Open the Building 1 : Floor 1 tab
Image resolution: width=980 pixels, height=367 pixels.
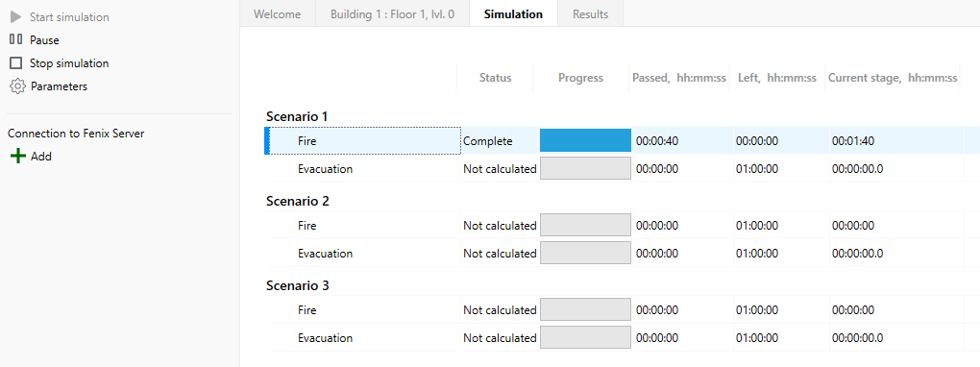coord(393,13)
